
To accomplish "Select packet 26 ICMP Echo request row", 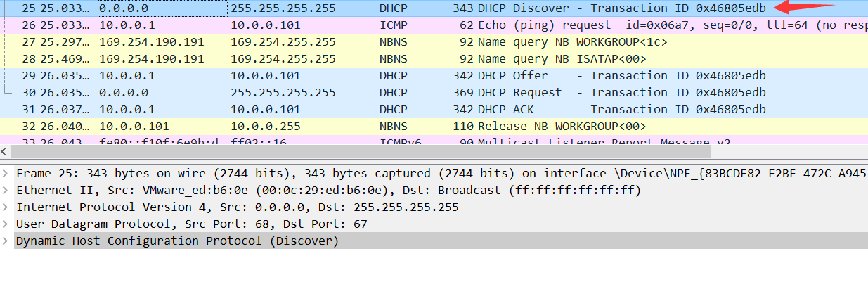I will pos(434,25).
